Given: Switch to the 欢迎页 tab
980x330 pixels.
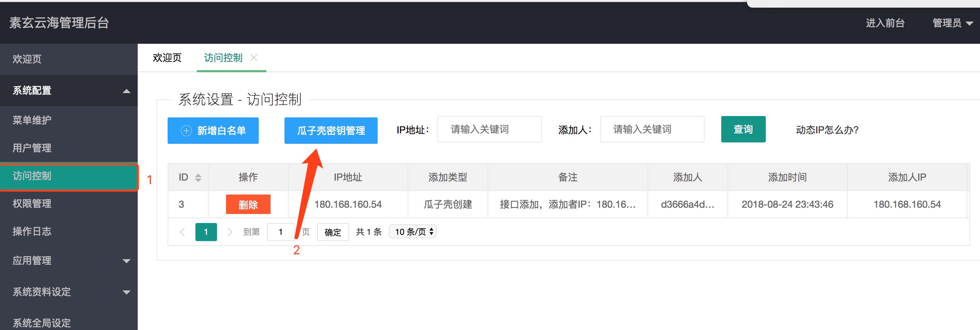Looking at the screenshot, I should pyautogui.click(x=167, y=58).
